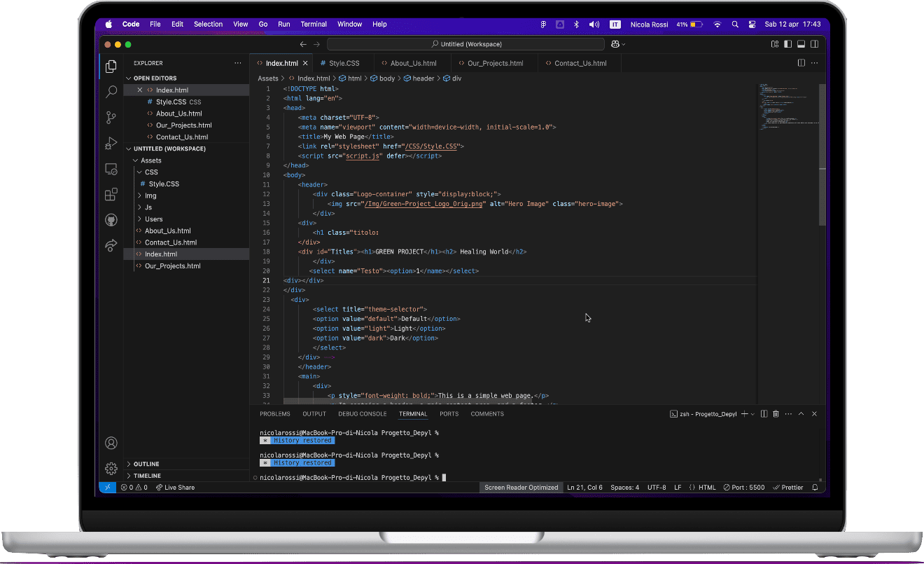Go forward with the navigation arrow
924x564 pixels.
click(x=316, y=44)
